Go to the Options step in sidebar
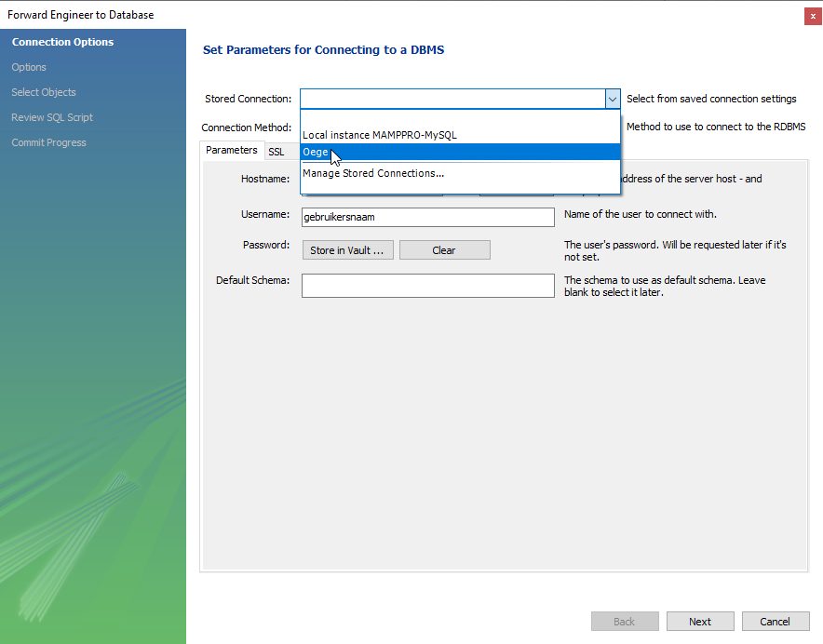 [x=29, y=66]
